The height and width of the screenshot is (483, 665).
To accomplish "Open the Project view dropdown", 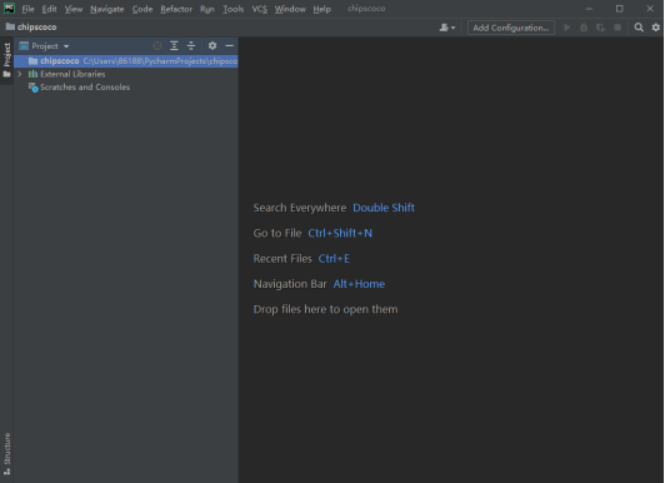I will [44, 46].
